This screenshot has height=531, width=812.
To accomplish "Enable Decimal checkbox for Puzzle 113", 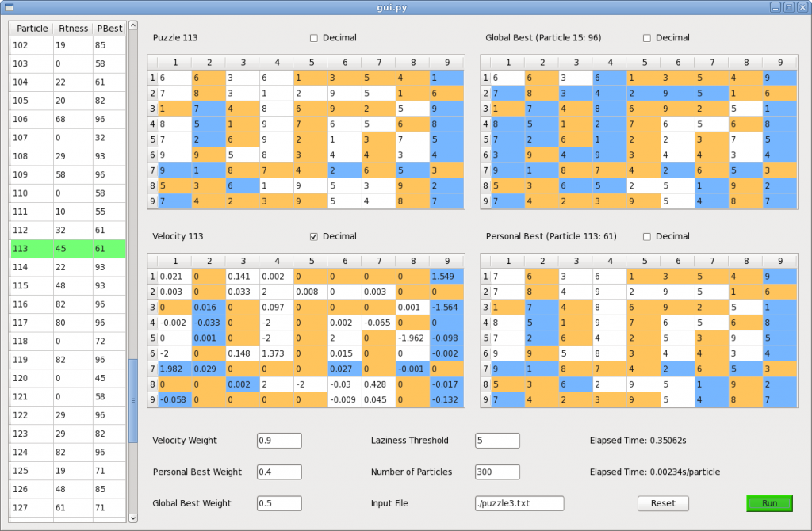I will pyautogui.click(x=314, y=38).
